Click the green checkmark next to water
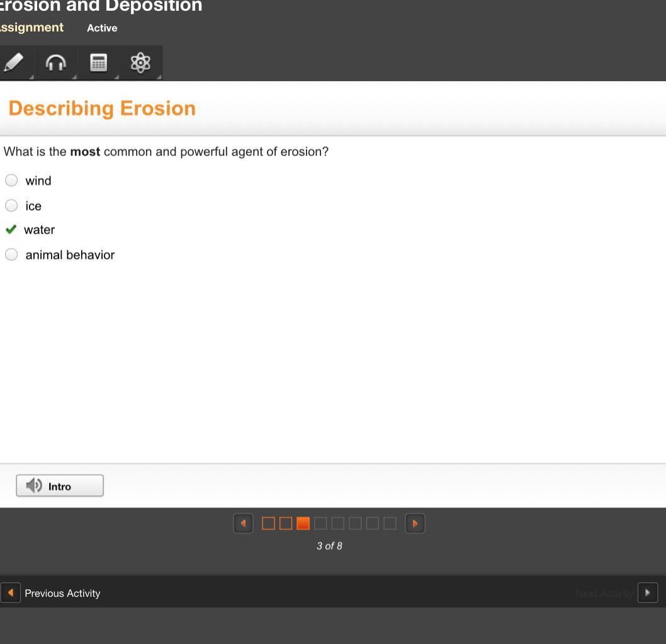The width and height of the screenshot is (666, 644). 11,229
